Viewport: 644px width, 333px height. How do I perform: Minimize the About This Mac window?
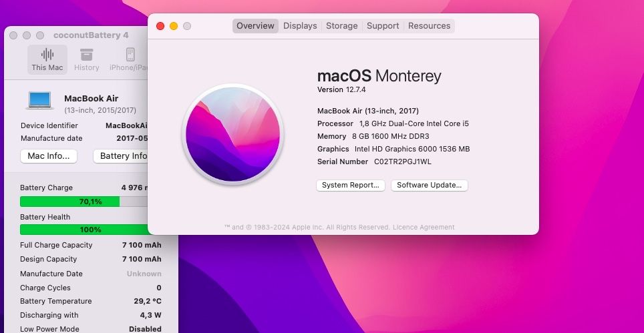tap(174, 26)
